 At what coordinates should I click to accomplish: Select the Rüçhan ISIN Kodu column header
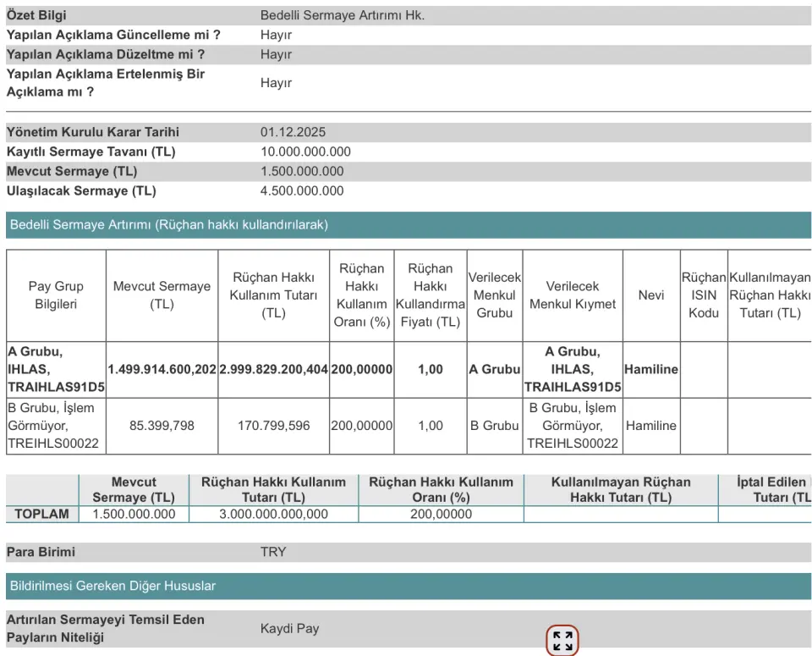click(x=704, y=295)
